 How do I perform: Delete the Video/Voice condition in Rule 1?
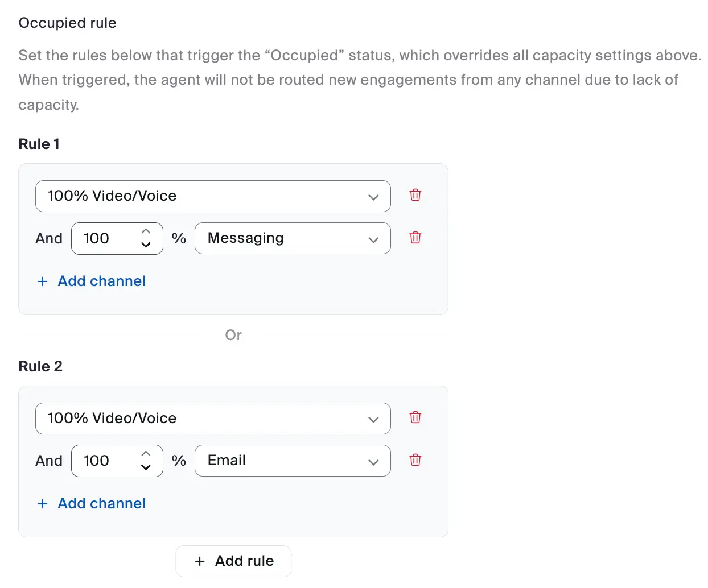click(x=415, y=195)
